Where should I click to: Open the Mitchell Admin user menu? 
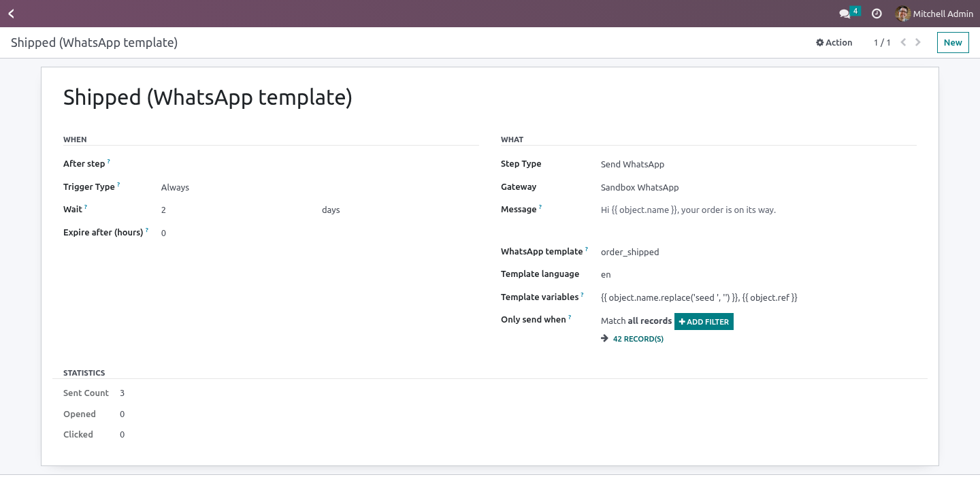point(934,14)
